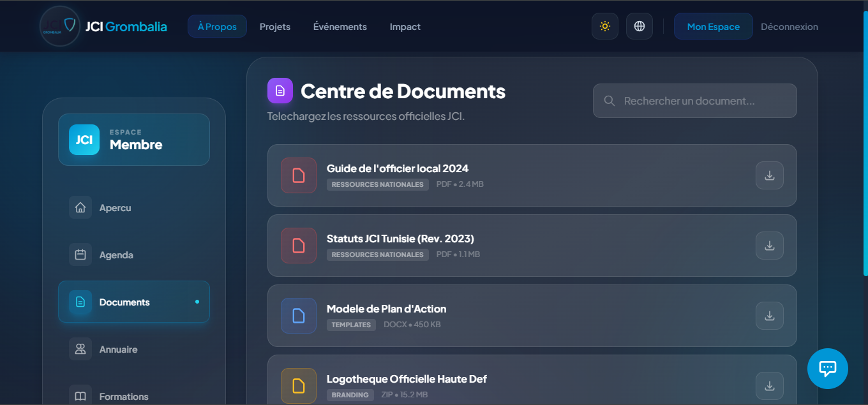This screenshot has width=868, height=405.
Task: Open Annuaire in the sidebar
Action: [x=134, y=350]
